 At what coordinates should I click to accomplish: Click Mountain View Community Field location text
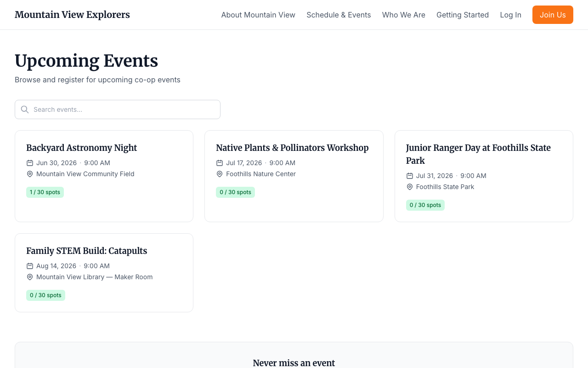pos(85,174)
